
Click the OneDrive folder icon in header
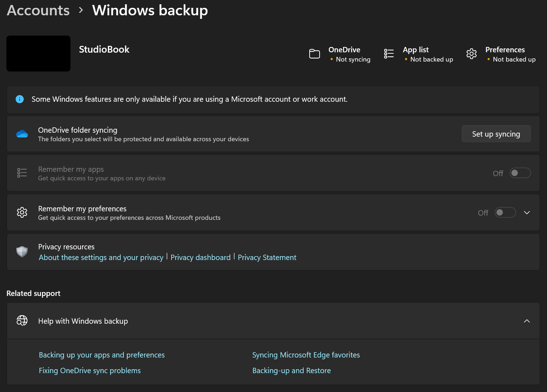pos(315,54)
